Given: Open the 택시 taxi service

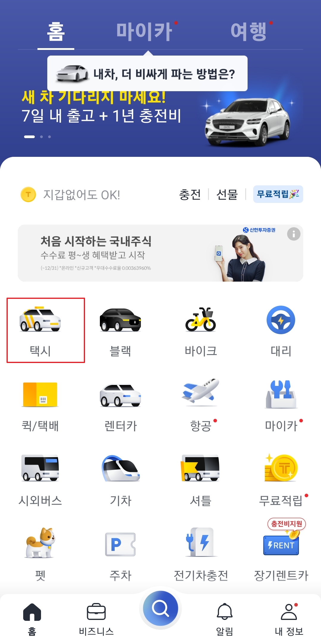Looking at the screenshot, I should pyautogui.click(x=40, y=330).
